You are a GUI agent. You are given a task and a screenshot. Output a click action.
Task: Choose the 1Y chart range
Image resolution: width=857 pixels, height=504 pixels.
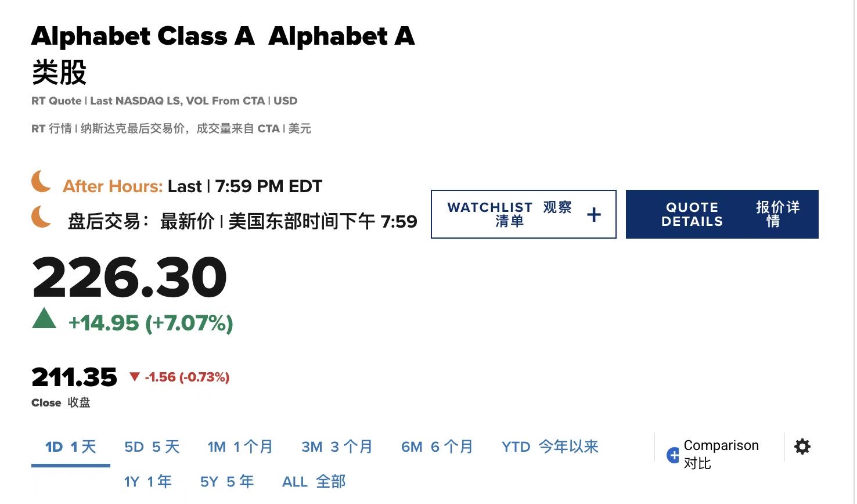tap(148, 482)
